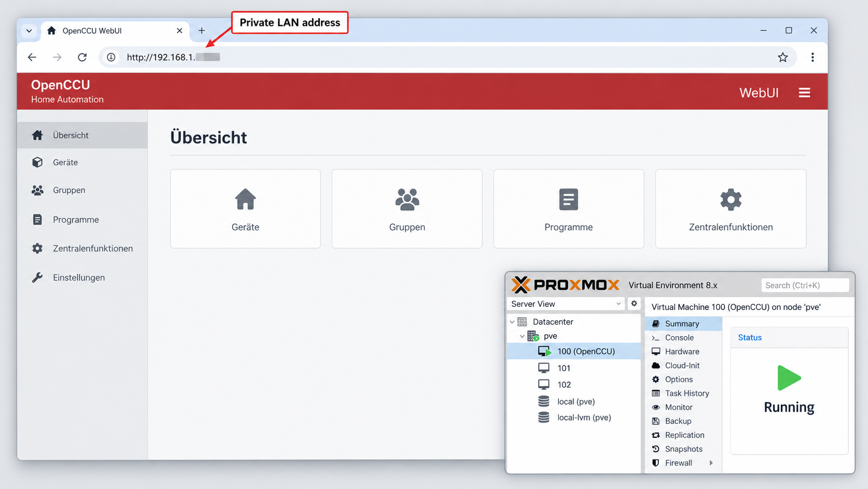Click "Virtual Machine 100 (OpenCCU) on node 'pve'" title

point(736,307)
